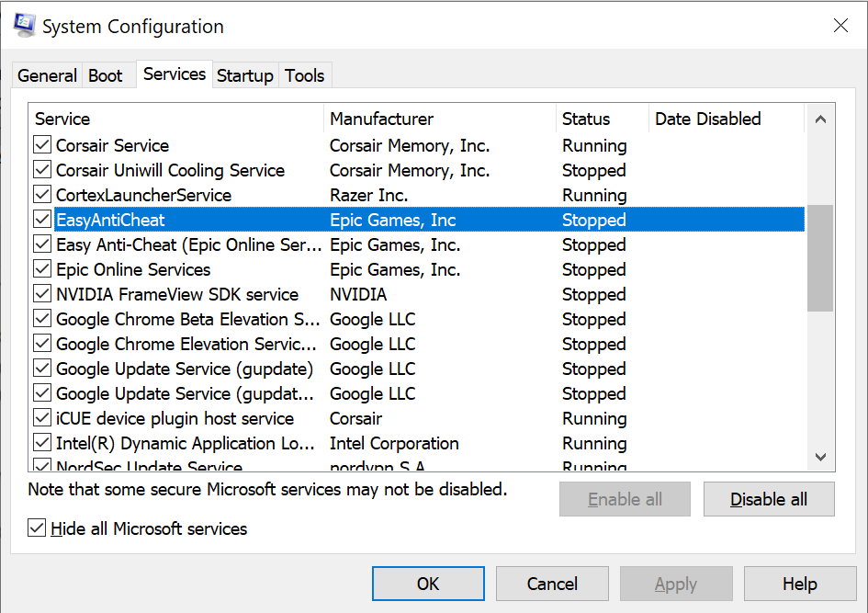Click the scroll up arrow in services list
Screen dimensions: 868x613
tap(820, 119)
